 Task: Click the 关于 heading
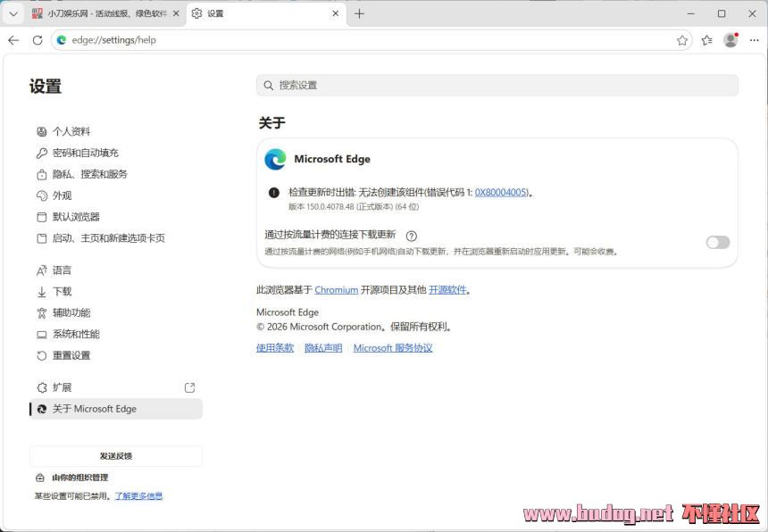point(271,123)
